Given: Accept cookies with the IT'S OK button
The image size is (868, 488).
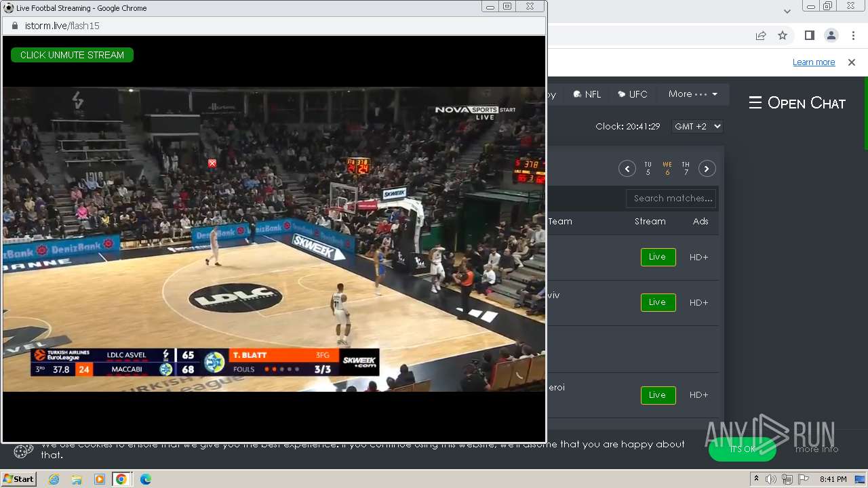Looking at the screenshot, I should (743, 449).
